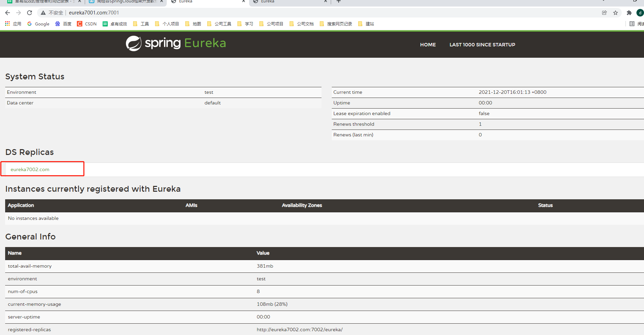Click the num-of-cpus row label

pos(23,291)
